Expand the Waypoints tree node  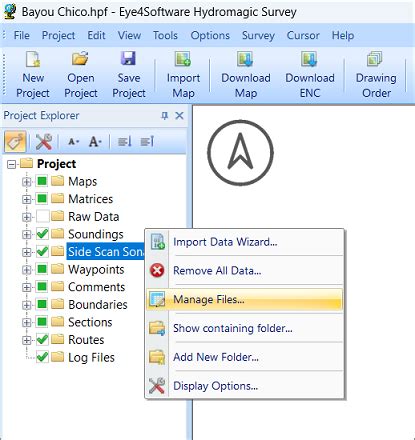point(27,270)
